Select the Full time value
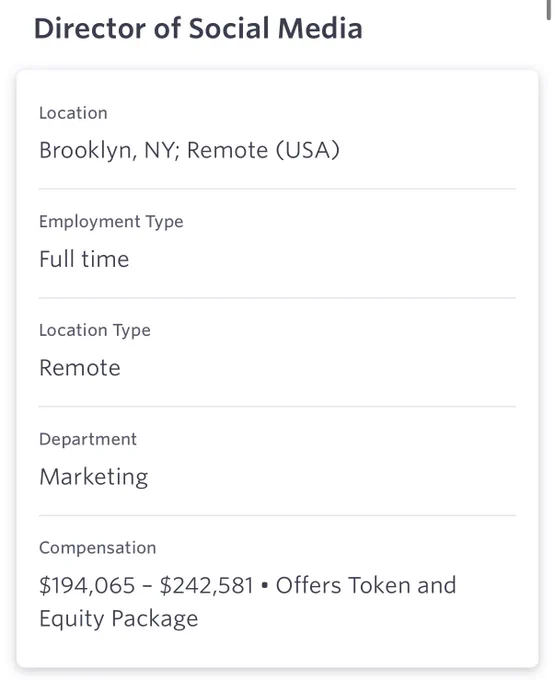 84,259
